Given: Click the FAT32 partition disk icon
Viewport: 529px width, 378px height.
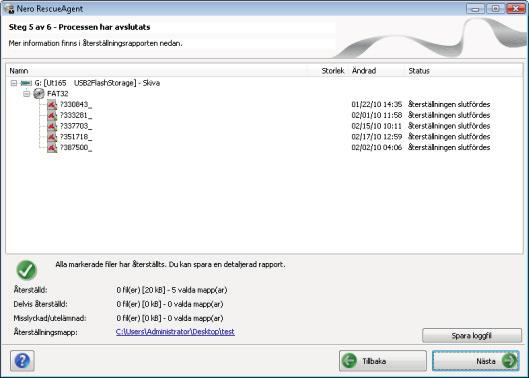Looking at the screenshot, I should 39,93.
